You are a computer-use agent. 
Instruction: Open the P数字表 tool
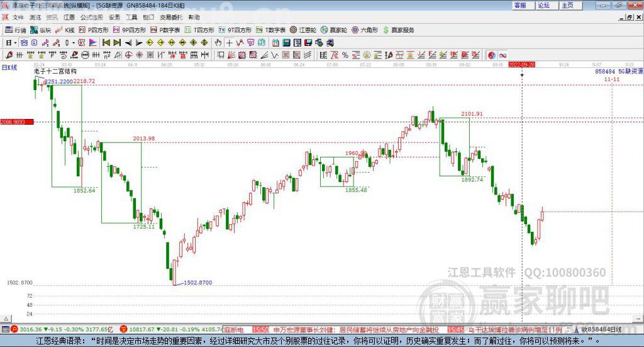coord(165,30)
